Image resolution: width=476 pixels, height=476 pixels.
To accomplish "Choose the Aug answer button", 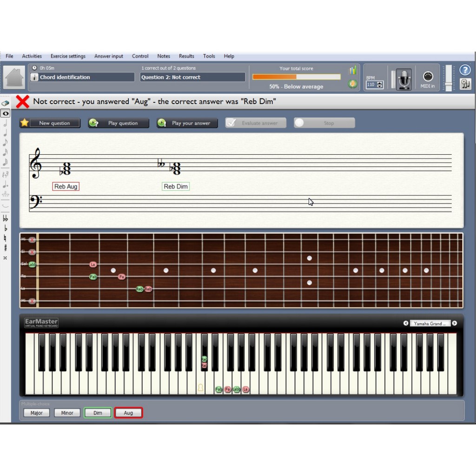I will tap(128, 413).
